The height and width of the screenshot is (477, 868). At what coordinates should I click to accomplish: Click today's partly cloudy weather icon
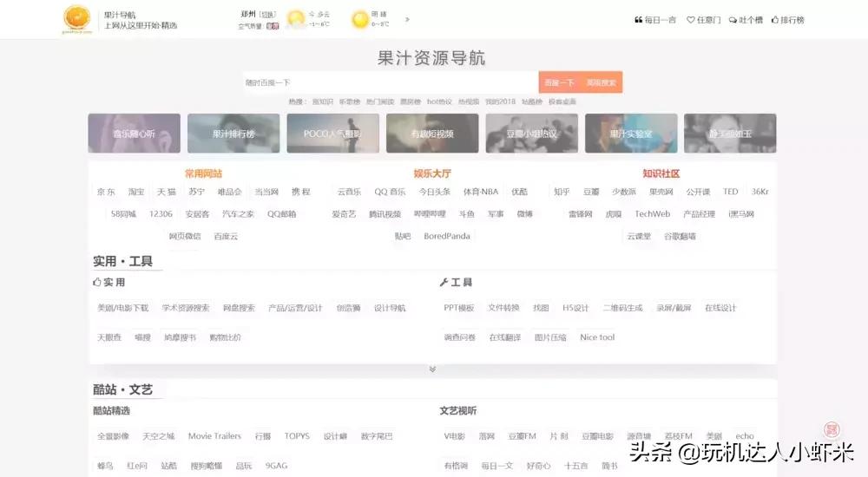click(x=297, y=19)
